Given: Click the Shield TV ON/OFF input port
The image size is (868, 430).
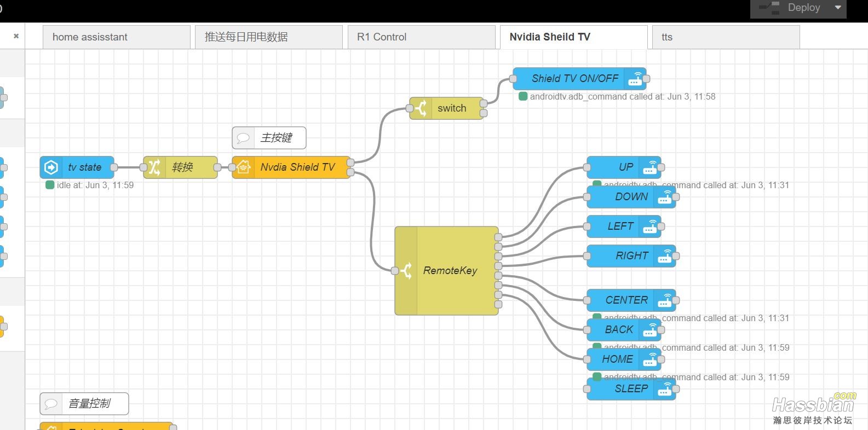Looking at the screenshot, I should [513, 79].
